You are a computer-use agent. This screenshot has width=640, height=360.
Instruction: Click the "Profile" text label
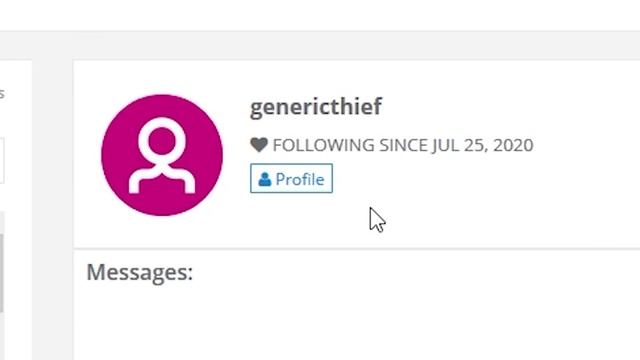[x=300, y=179]
